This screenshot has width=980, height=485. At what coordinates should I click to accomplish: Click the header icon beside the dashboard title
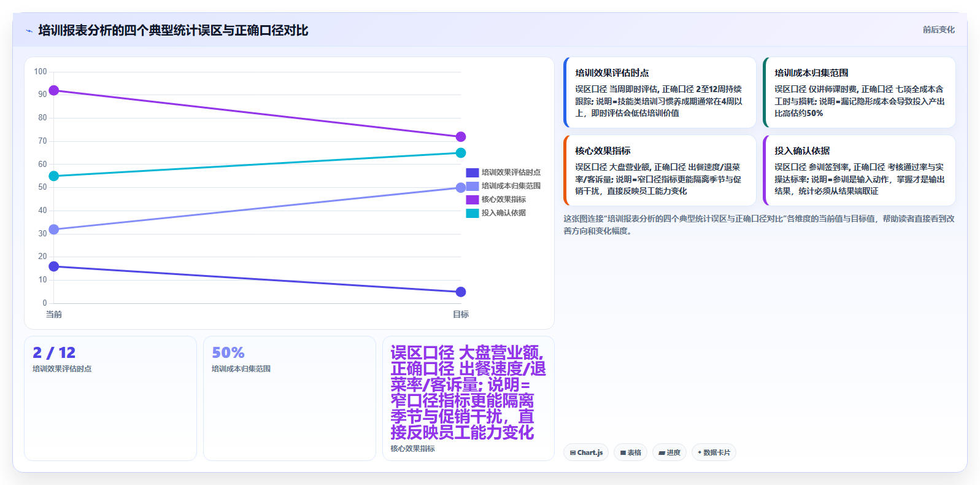(x=29, y=31)
